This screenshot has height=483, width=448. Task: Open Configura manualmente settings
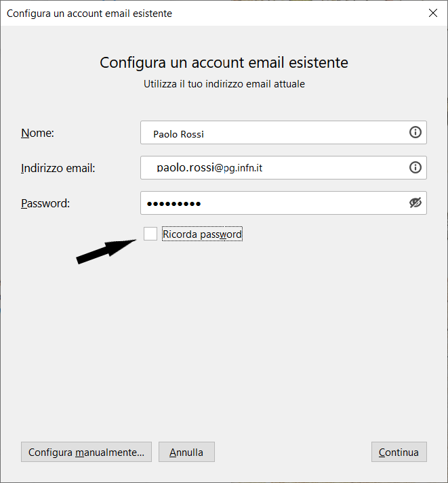tap(86, 452)
